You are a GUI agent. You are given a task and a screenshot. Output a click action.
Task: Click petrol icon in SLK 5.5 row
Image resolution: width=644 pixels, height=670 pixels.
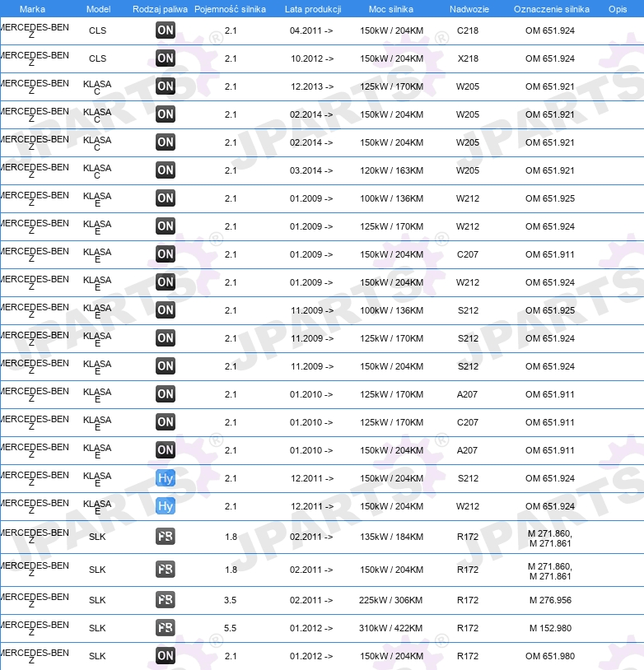coord(165,628)
